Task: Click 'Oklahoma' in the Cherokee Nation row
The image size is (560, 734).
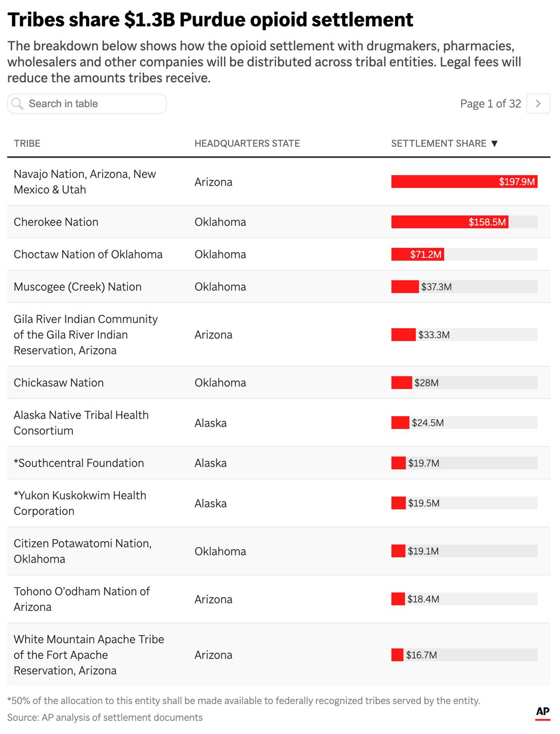Action: [220, 222]
